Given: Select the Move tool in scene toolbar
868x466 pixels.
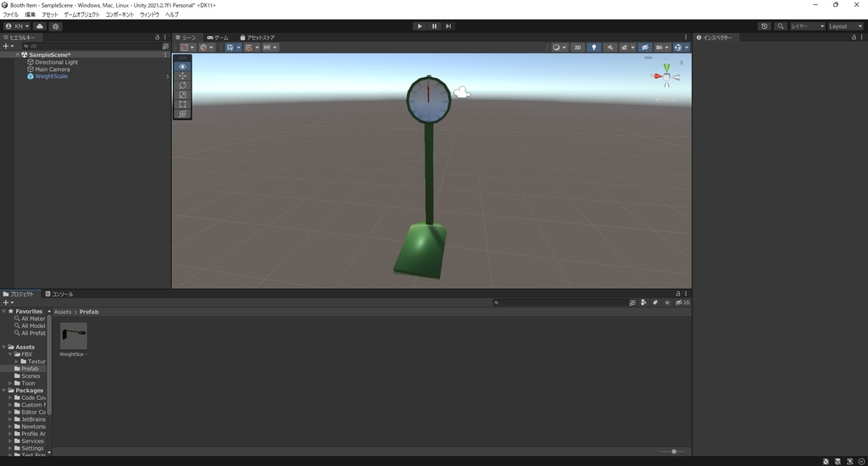Looking at the screenshot, I should (x=183, y=75).
